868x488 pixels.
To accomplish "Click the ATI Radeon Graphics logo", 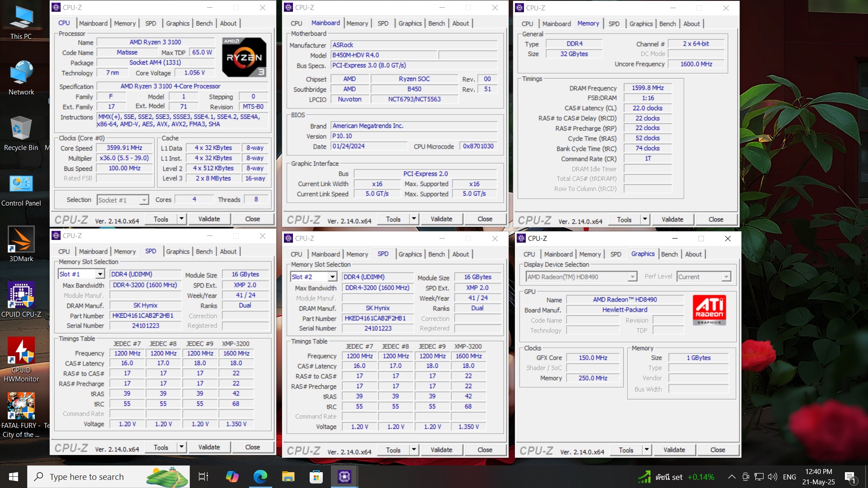I will coord(709,310).
